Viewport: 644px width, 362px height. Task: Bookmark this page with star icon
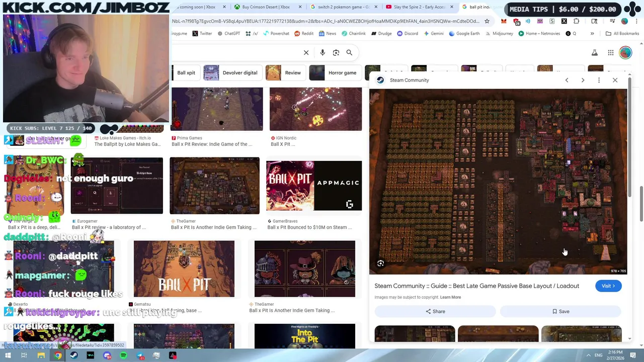click(x=487, y=21)
